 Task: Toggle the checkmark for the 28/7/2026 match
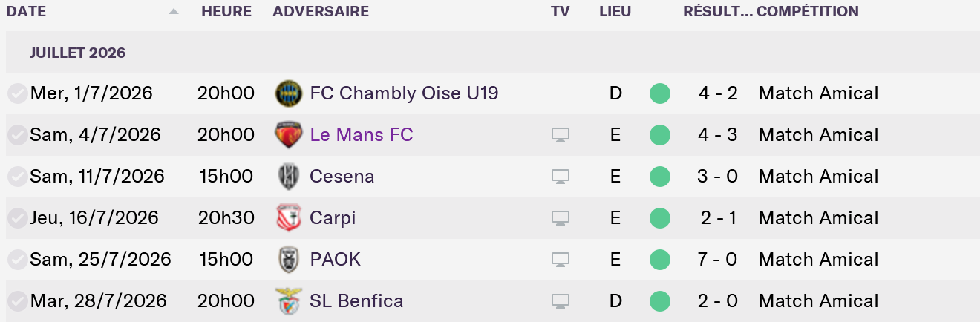click(17, 301)
